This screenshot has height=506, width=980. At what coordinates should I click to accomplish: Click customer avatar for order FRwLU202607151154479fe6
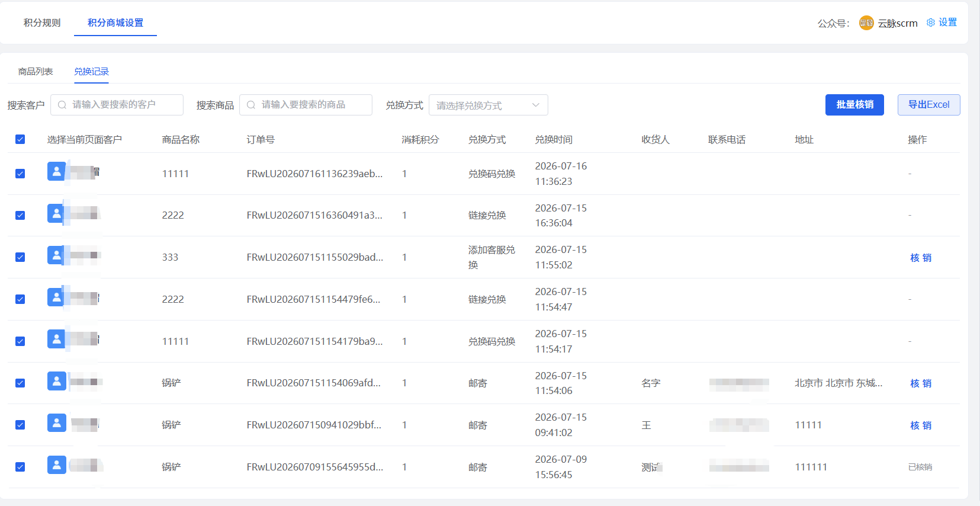[56, 297]
